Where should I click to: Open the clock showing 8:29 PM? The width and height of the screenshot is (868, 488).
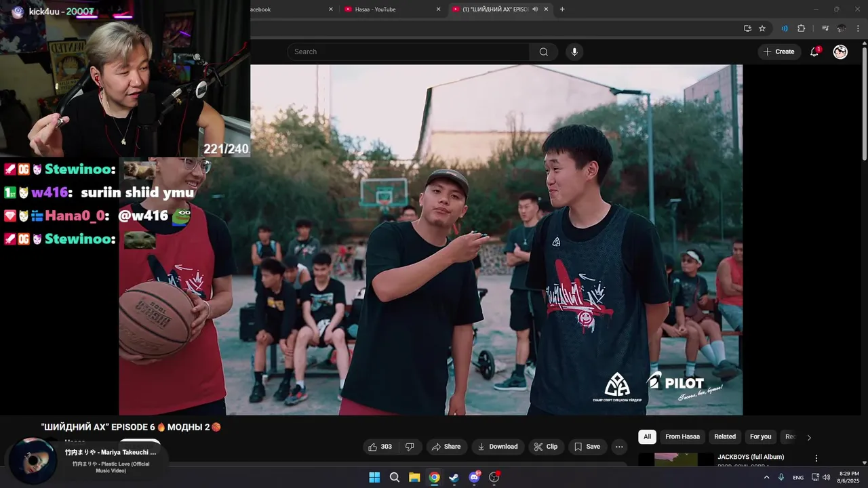point(849,477)
